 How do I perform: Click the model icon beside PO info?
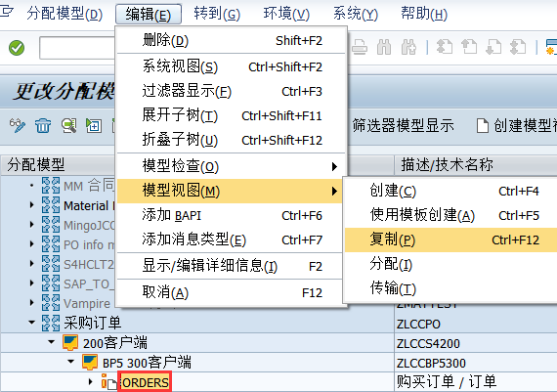point(51,244)
